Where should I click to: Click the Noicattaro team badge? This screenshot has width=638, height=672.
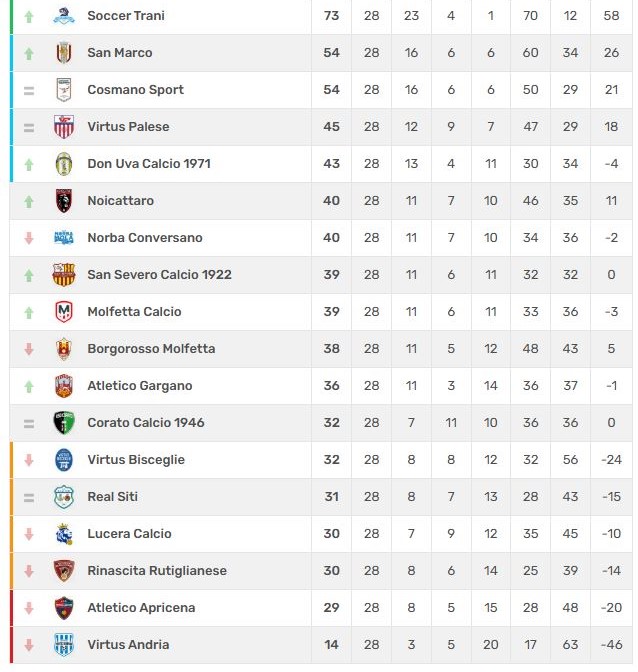click(64, 201)
